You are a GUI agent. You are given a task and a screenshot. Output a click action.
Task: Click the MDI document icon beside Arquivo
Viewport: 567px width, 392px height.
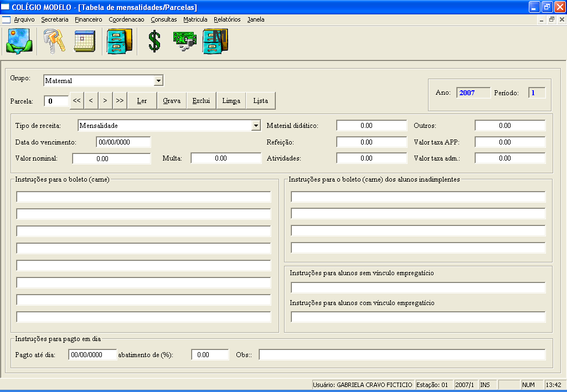(7, 19)
